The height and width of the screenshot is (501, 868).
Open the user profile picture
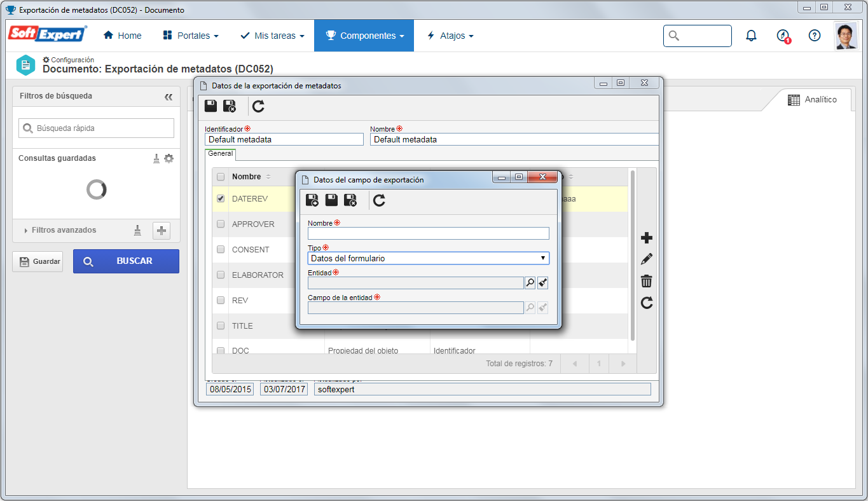(846, 36)
